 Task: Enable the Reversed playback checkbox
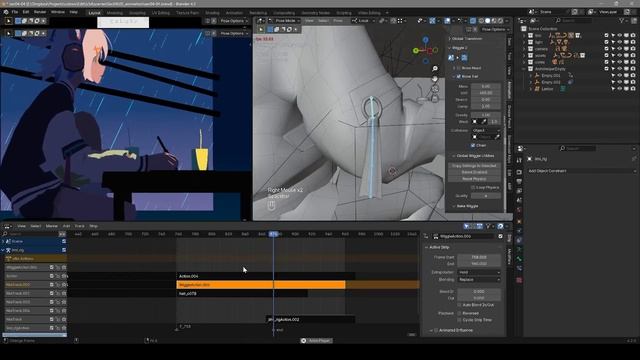[x=459, y=313]
